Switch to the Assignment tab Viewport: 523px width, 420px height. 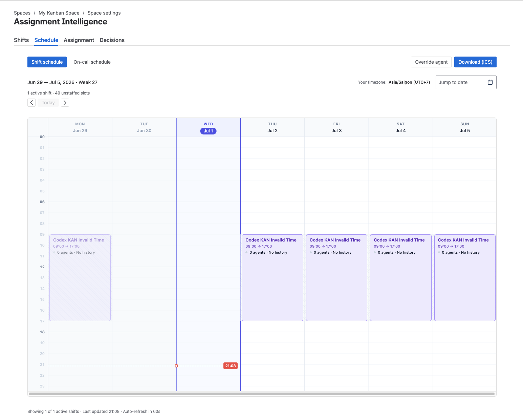point(79,40)
